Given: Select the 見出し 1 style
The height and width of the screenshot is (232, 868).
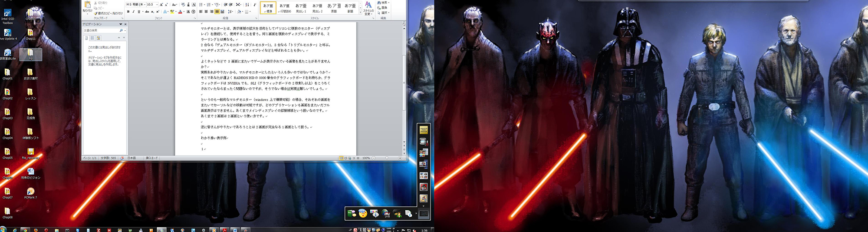Looking at the screenshot, I should pos(301,8).
